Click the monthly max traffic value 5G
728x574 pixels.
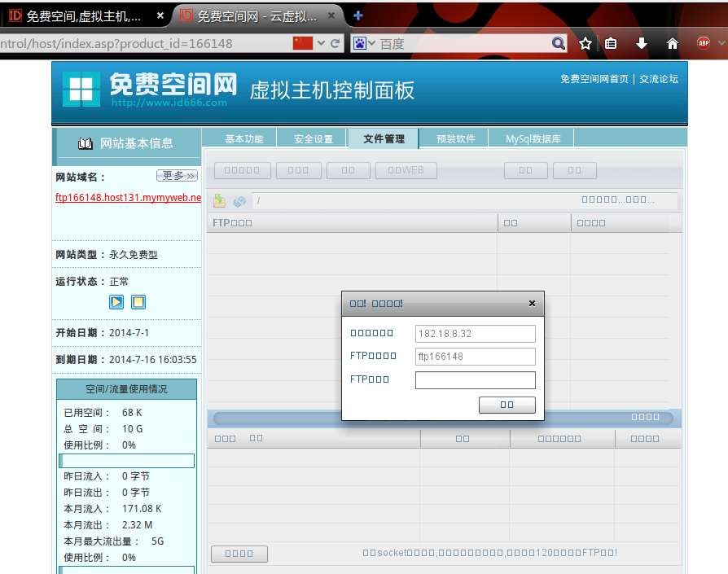coord(157,541)
